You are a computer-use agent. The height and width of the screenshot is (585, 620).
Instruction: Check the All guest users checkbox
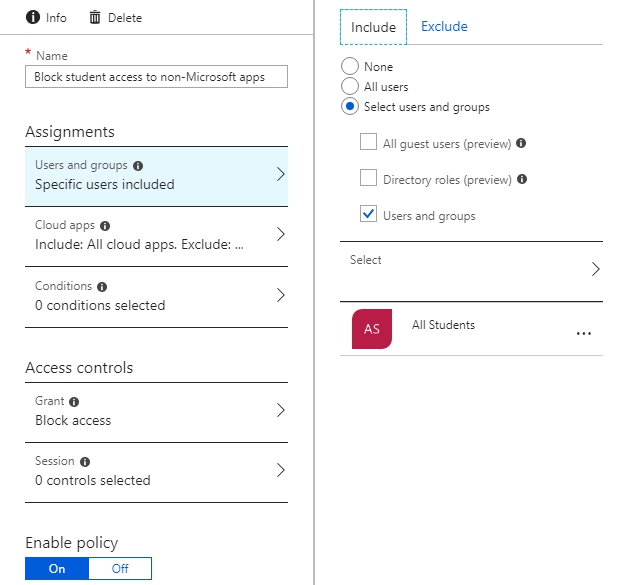[x=368, y=142]
